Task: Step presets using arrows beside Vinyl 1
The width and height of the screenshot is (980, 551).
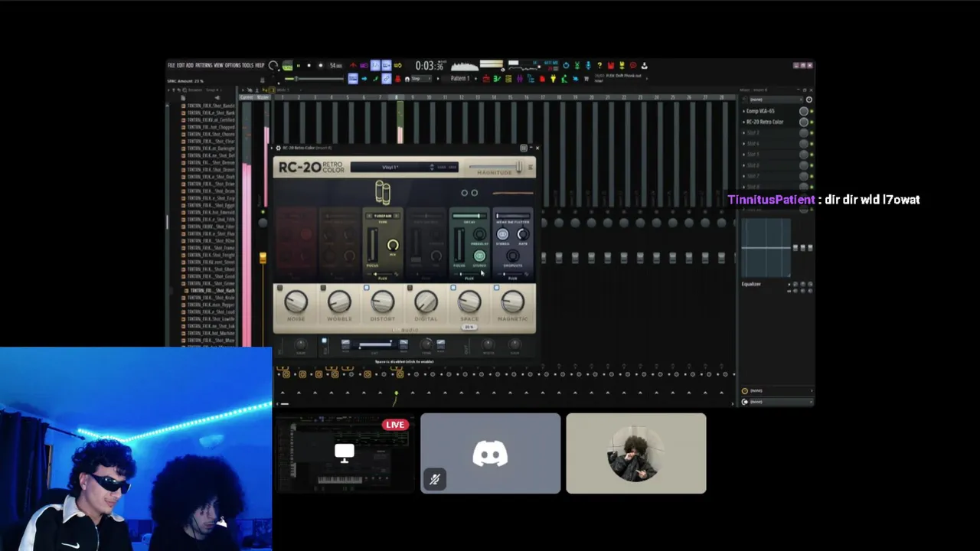Action: (x=432, y=168)
